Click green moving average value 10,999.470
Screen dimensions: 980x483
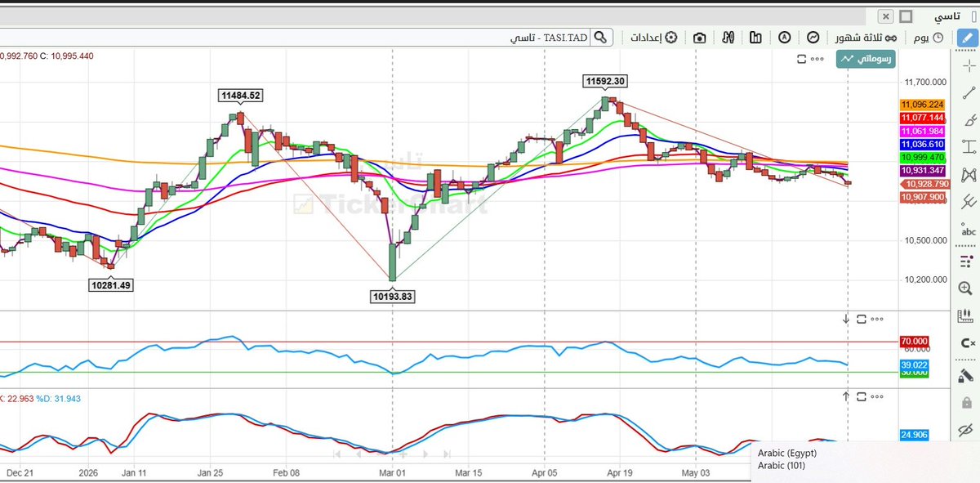point(922,157)
